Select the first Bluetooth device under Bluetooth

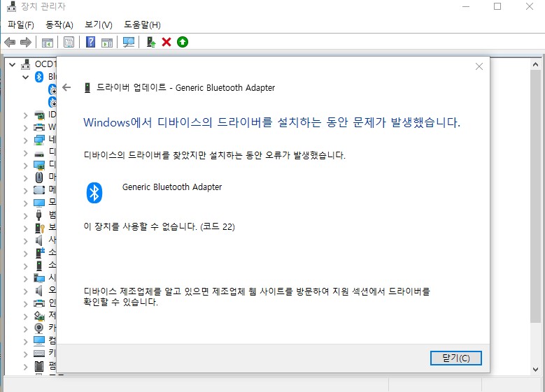click(x=53, y=89)
